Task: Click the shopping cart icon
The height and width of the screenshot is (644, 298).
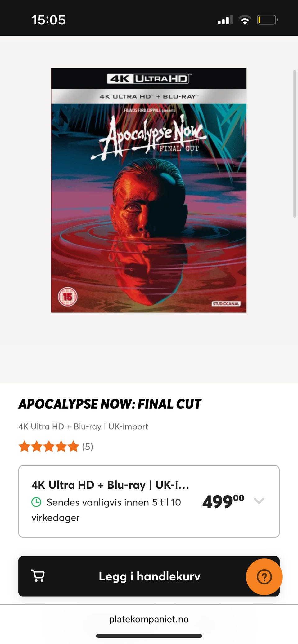Action: tap(38, 576)
